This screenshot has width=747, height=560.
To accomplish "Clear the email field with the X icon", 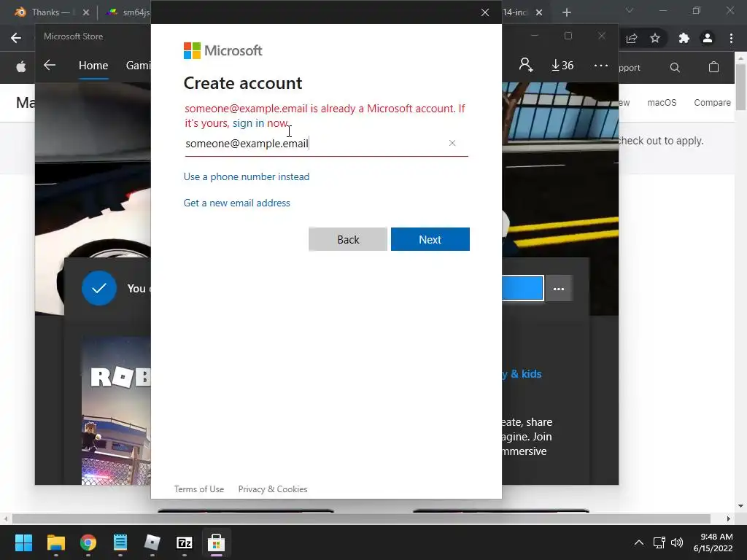I will [452, 143].
